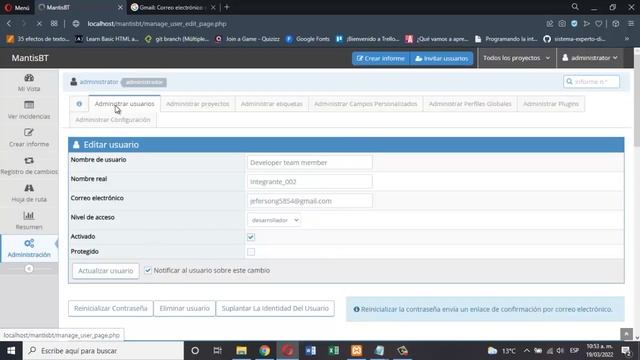Viewport: 640px width, 360px height.
Task: Click Reinicializar Contraseña button
Action: pyautogui.click(x=111, y=308)
